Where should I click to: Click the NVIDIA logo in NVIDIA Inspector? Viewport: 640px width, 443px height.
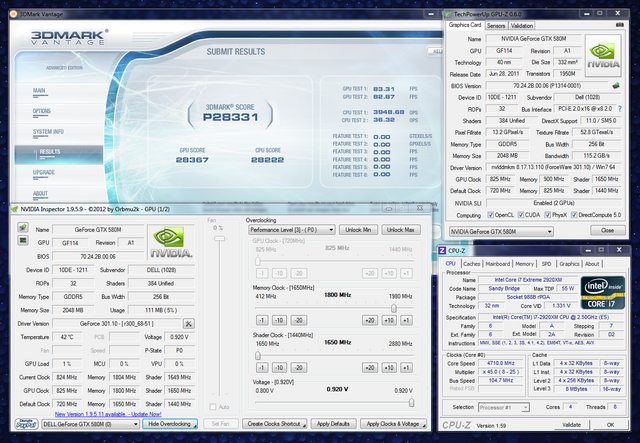click(170, 241)
